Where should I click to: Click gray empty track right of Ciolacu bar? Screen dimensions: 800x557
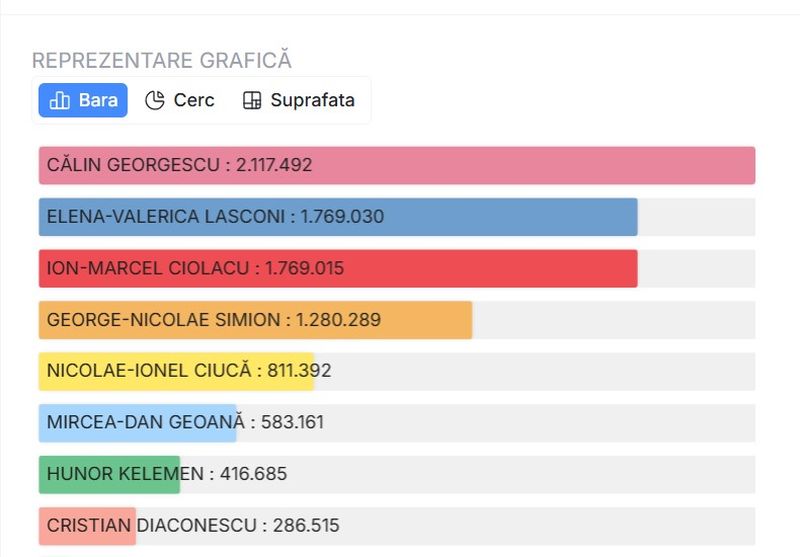click(x=696, y=268)
